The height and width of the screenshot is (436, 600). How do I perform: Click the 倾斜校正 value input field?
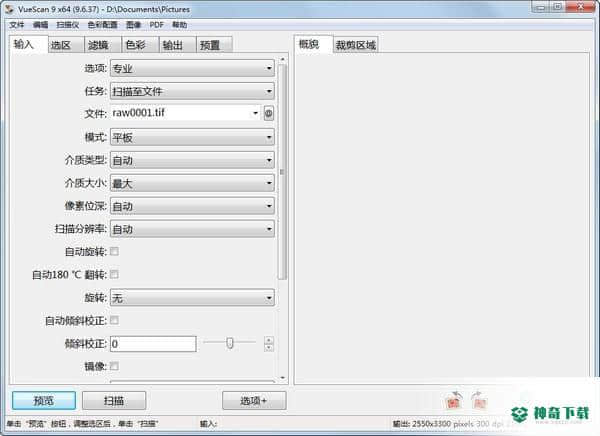[x=153, y=344]
